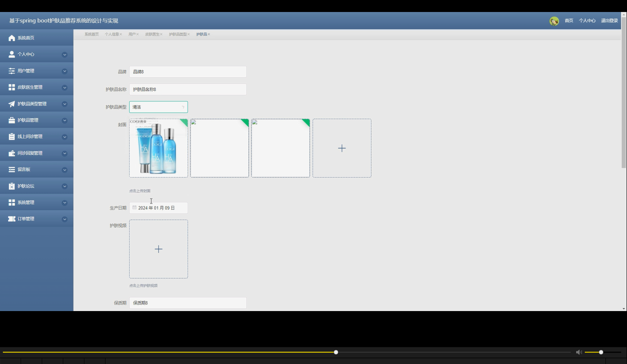Click the plus box to add a cover image
The image size is (627, 364).
tap(342, 148)
